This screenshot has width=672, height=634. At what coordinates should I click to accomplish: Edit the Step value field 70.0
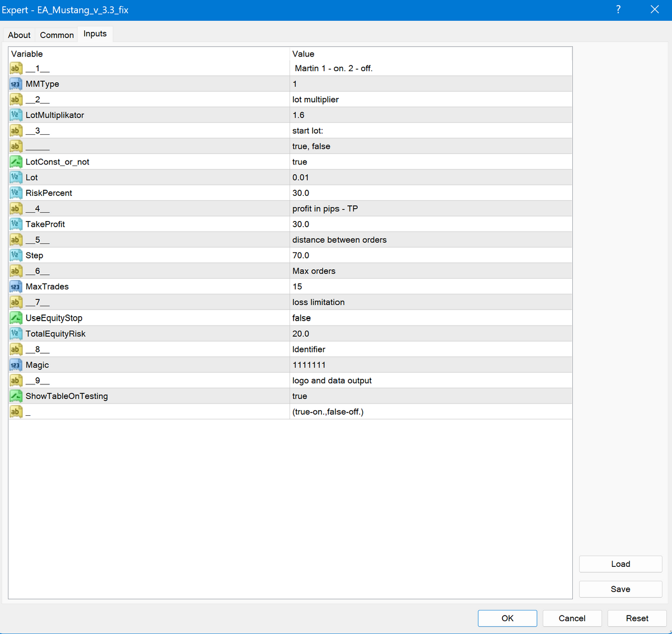[x=301, y=255]
